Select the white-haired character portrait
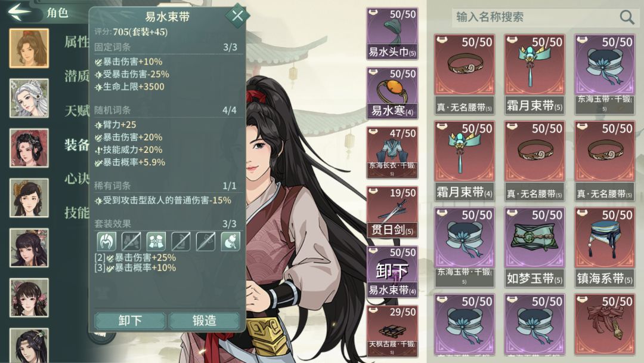 pos(29,99)
